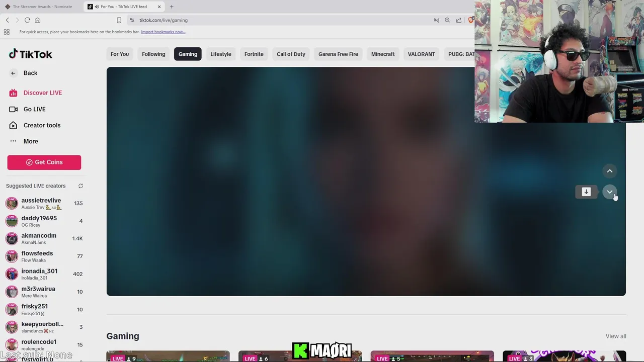Open the Brave shields icon
The image size is (644, 362).
(471, 20)
